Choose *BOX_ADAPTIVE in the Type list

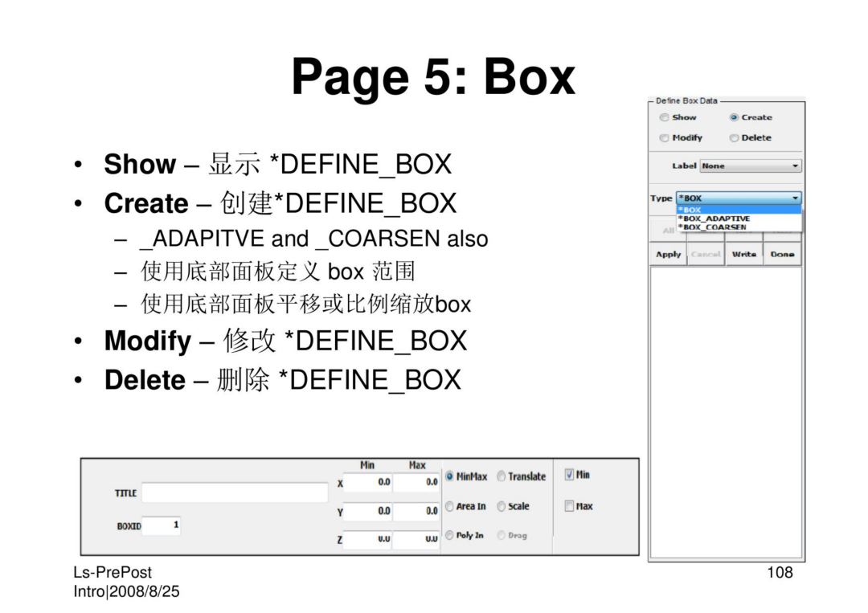tap(739, 219)
